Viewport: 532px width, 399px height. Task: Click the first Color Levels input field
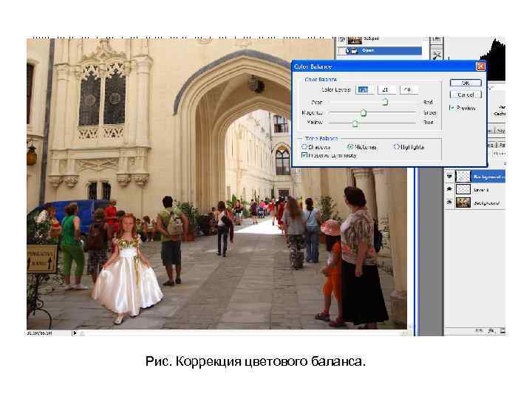[x=364, y=90]
